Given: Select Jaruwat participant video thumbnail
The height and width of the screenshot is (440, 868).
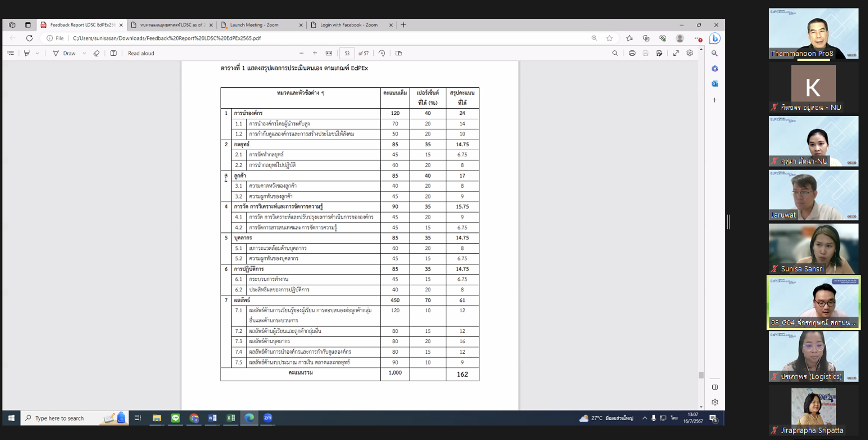Looking at the screenshot, I should click(814, 195).
